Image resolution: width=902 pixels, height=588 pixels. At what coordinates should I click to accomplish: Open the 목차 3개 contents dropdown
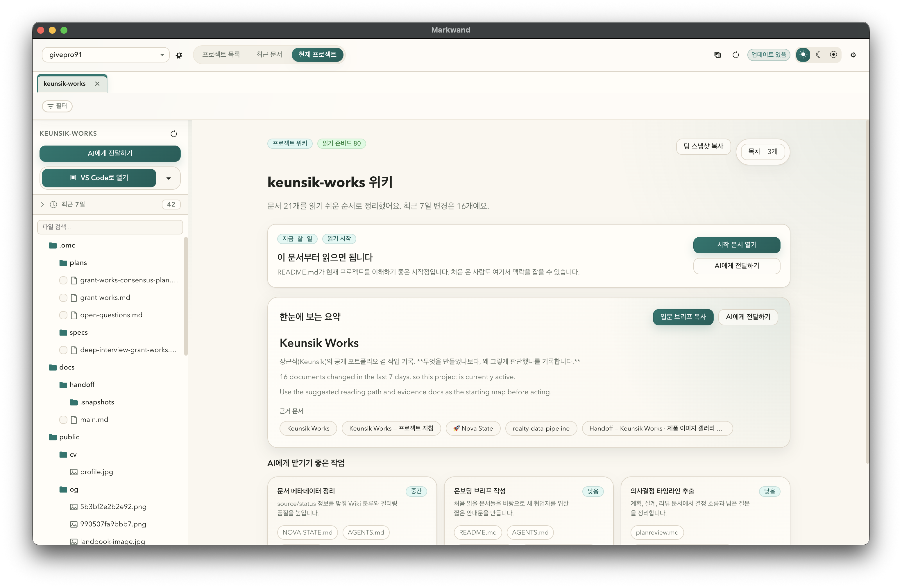763,152
